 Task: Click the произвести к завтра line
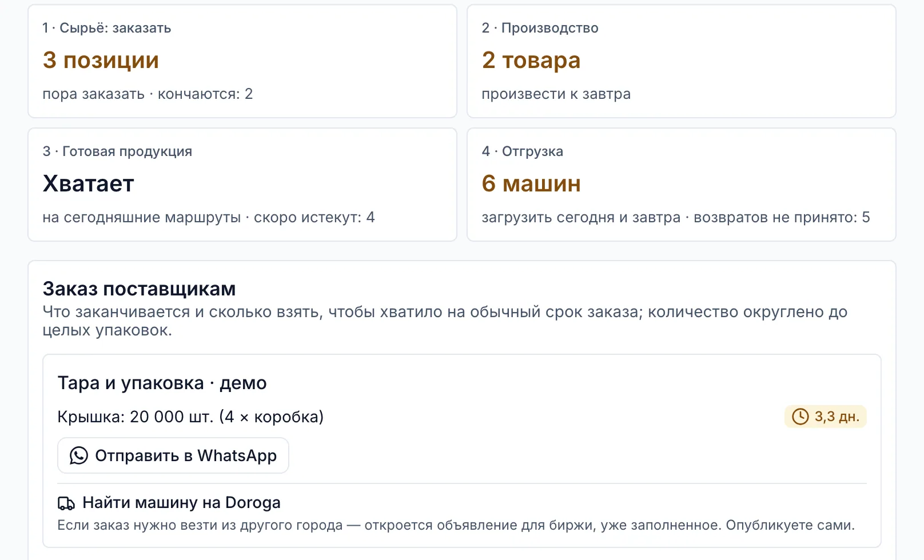click(x=556, y=94)
